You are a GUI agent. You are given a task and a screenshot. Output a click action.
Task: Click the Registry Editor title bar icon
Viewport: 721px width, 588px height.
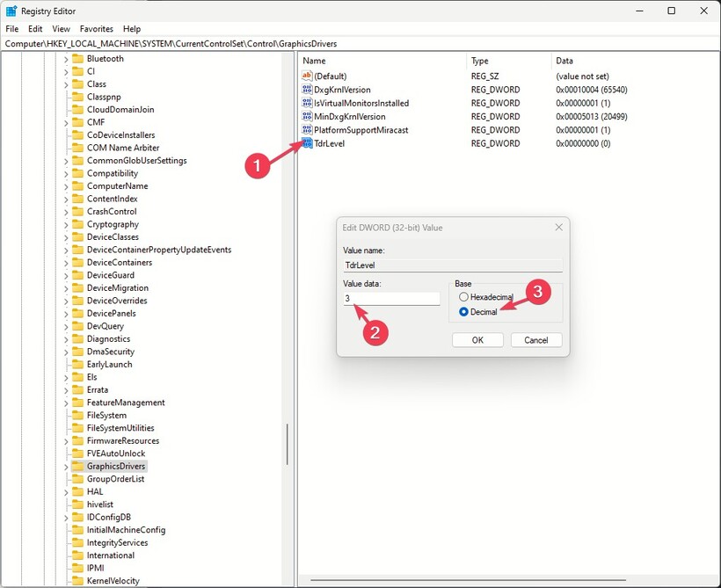pos(11,11)
